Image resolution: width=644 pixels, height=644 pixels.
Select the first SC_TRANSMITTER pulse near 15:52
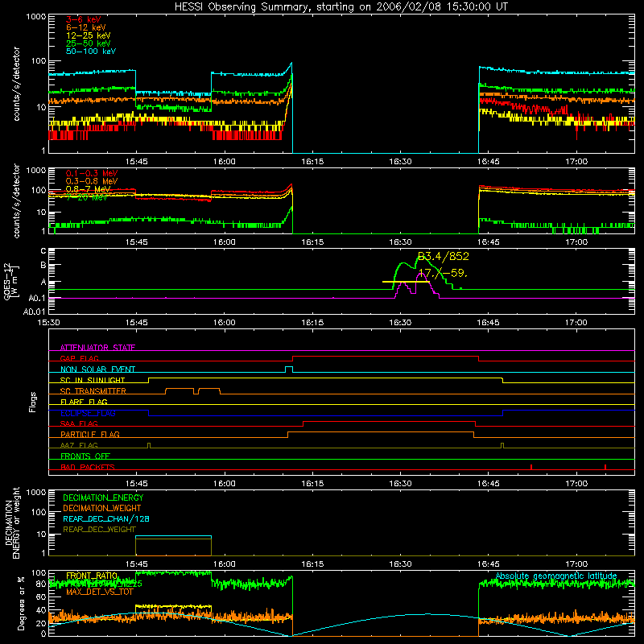coord(180,390)
